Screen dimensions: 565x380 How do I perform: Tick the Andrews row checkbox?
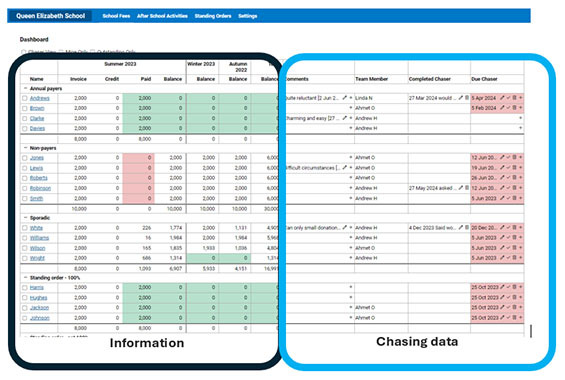(25, 98)
